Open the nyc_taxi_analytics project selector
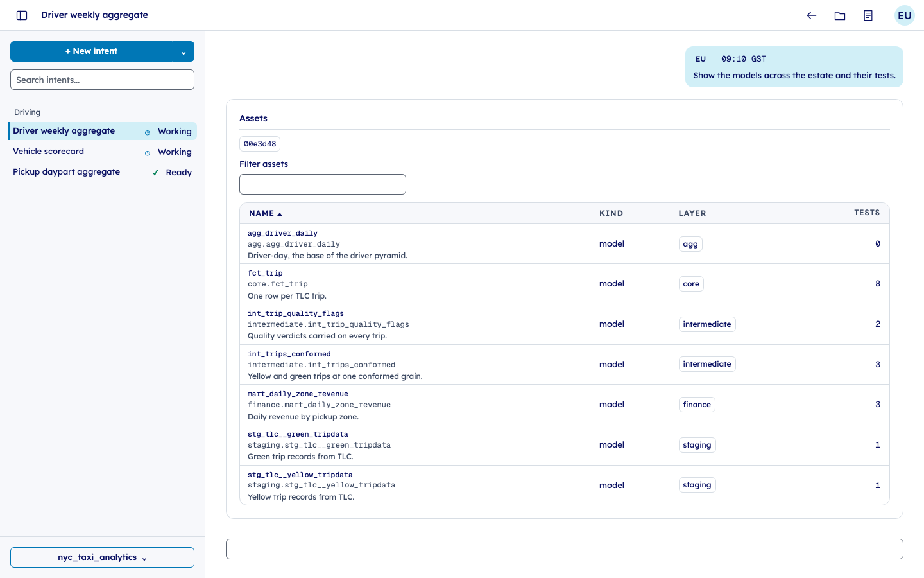 [x=102, y=557]
